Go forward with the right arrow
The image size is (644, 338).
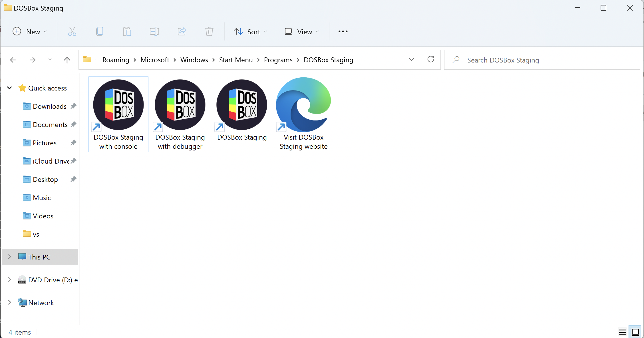(33, 60)
